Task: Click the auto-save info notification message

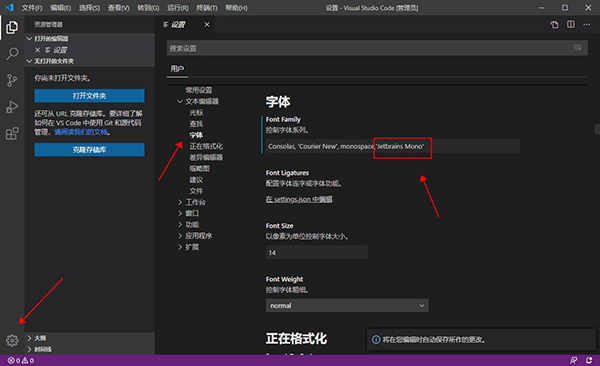Action: click(x=434, y=340)
